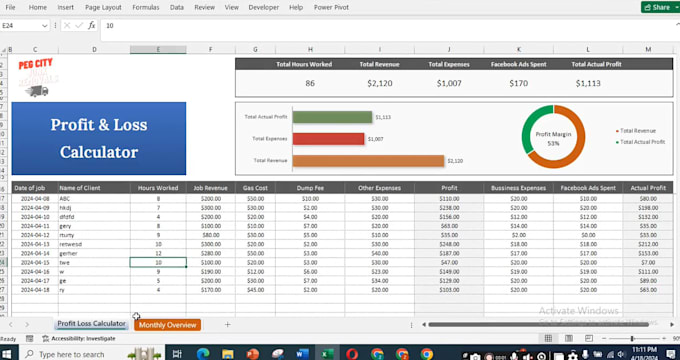Open Opera browser from taskbar

352,354
